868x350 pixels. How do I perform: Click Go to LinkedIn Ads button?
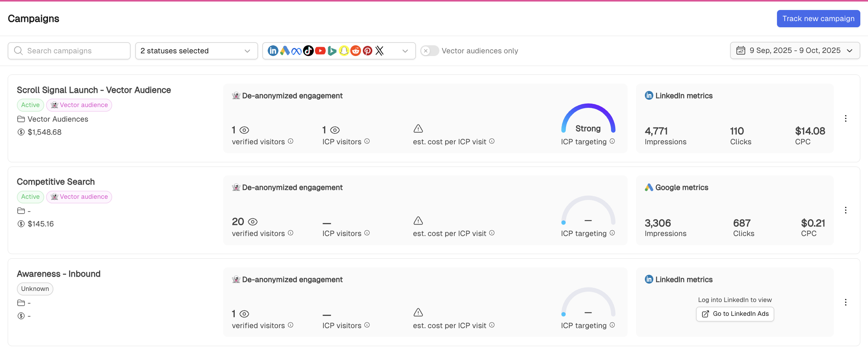pyautogui.click(x=735, y=314)
